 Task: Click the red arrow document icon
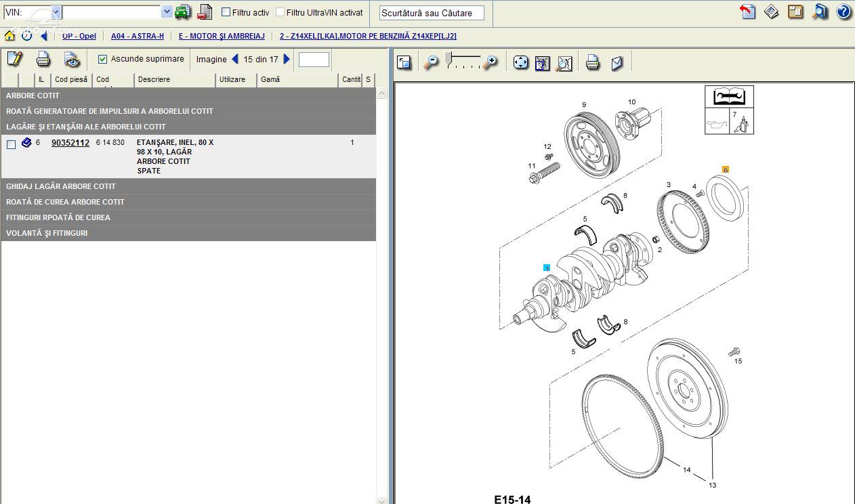(x=747, y=12)
